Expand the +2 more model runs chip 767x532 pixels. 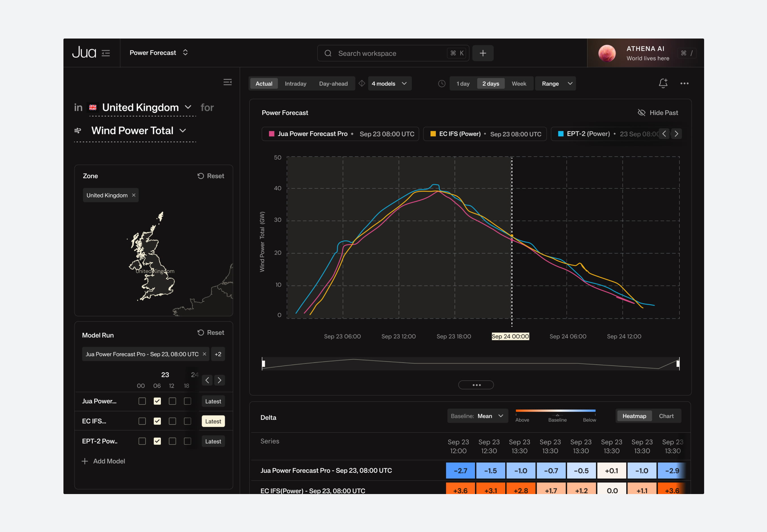(x=218, y=354)
